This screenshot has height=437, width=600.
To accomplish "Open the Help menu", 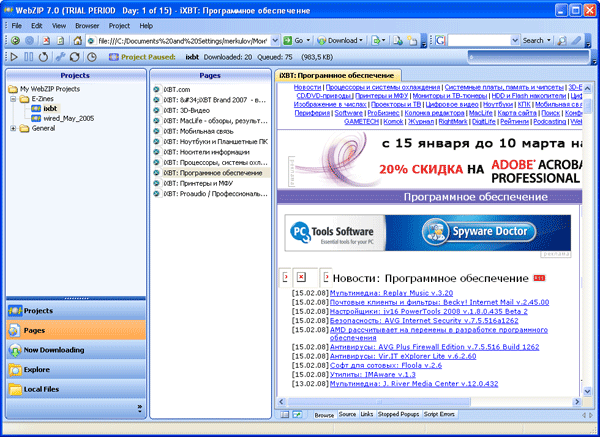I will [x=146, y=26].
